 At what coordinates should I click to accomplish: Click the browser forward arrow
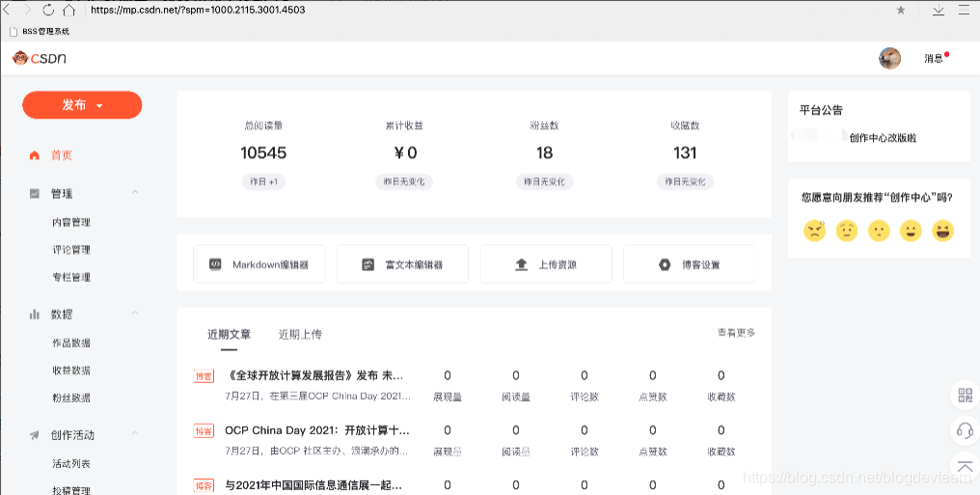[x=28, y=10]
